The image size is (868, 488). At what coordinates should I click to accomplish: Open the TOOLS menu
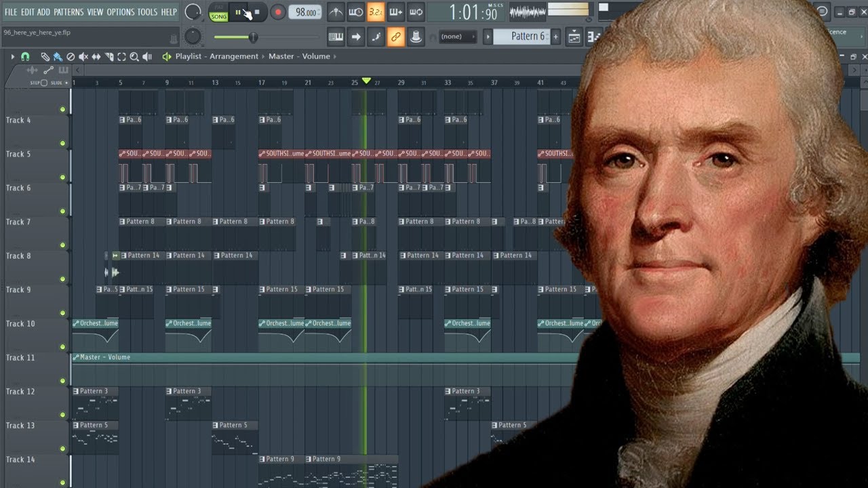pos(147,12)
